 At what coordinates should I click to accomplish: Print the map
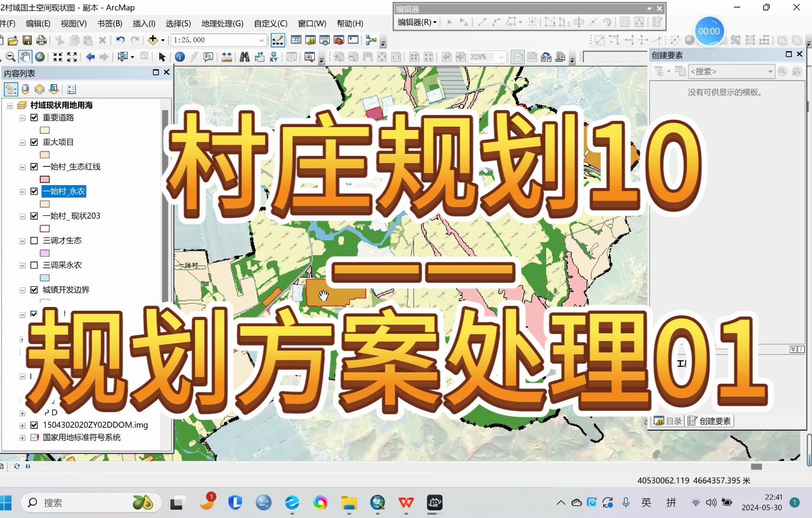click(41, 40)
